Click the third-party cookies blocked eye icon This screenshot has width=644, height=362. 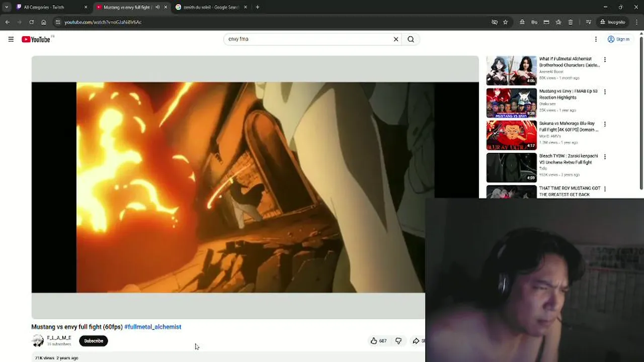click(495, 22)
